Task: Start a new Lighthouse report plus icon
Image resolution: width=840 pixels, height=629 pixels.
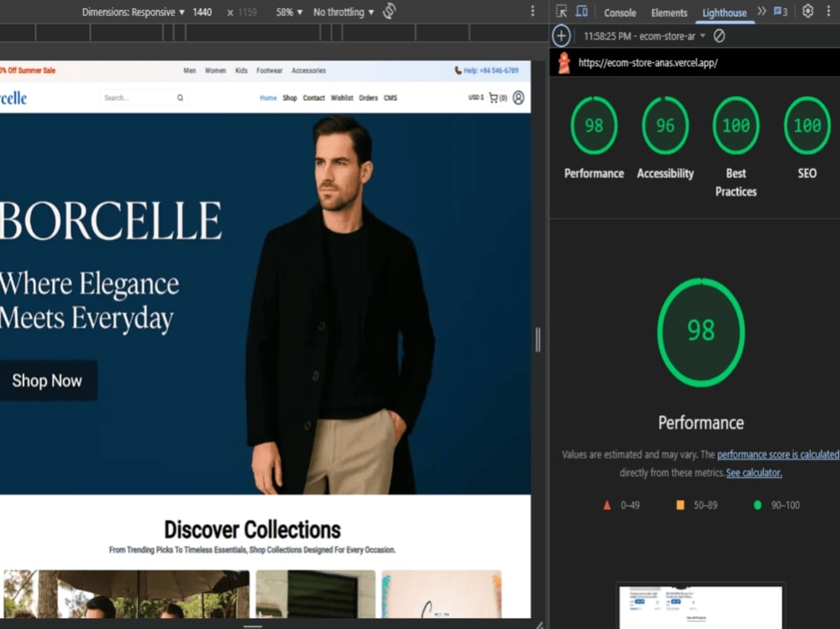Action: coord(561,36)
